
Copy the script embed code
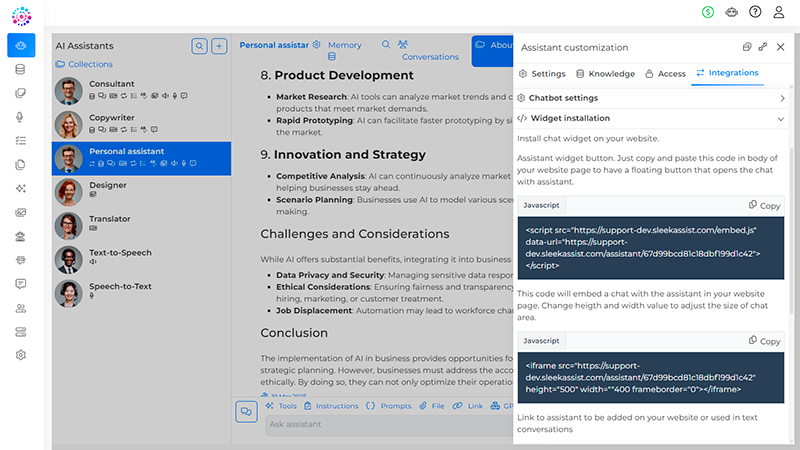(x=764, y=206)
